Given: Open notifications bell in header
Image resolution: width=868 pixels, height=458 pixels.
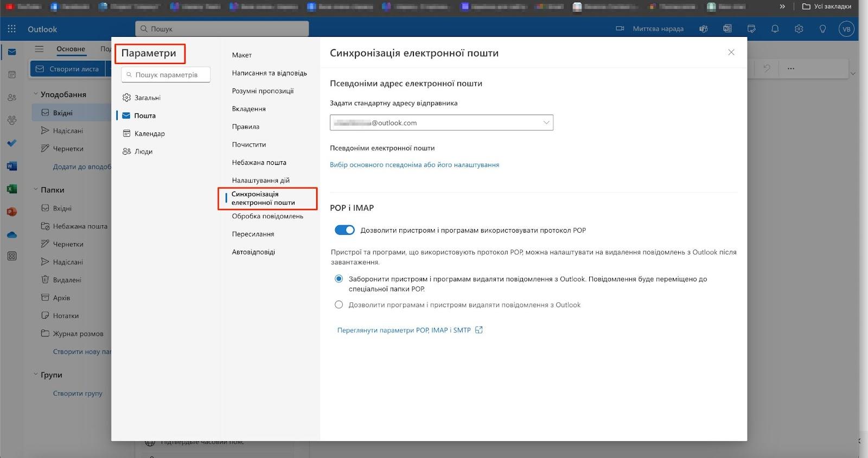Looking at the screenshot, I should click(775, 29).
